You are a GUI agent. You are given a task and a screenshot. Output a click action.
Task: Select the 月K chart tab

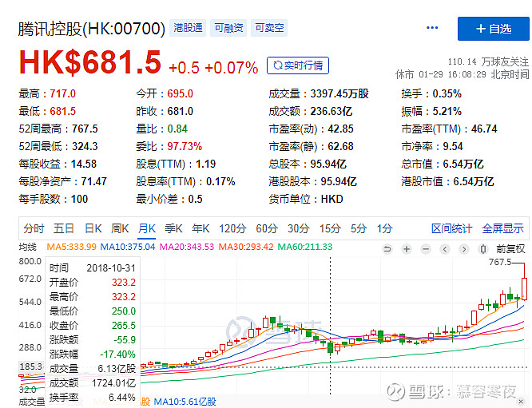[x=147, y=228]
